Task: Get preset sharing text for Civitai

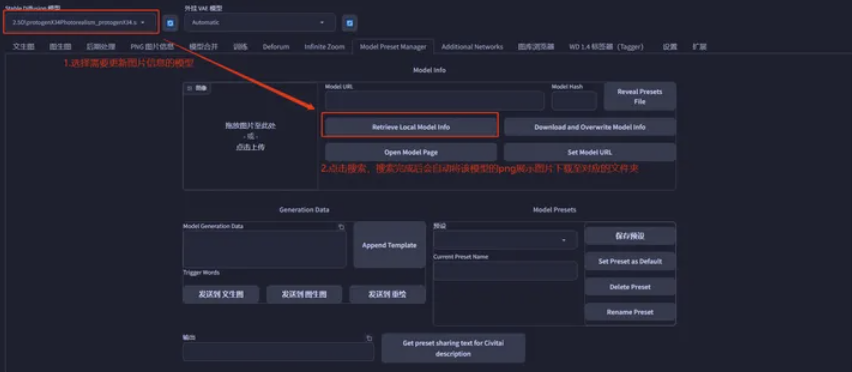Action: (x=453, y=348)
